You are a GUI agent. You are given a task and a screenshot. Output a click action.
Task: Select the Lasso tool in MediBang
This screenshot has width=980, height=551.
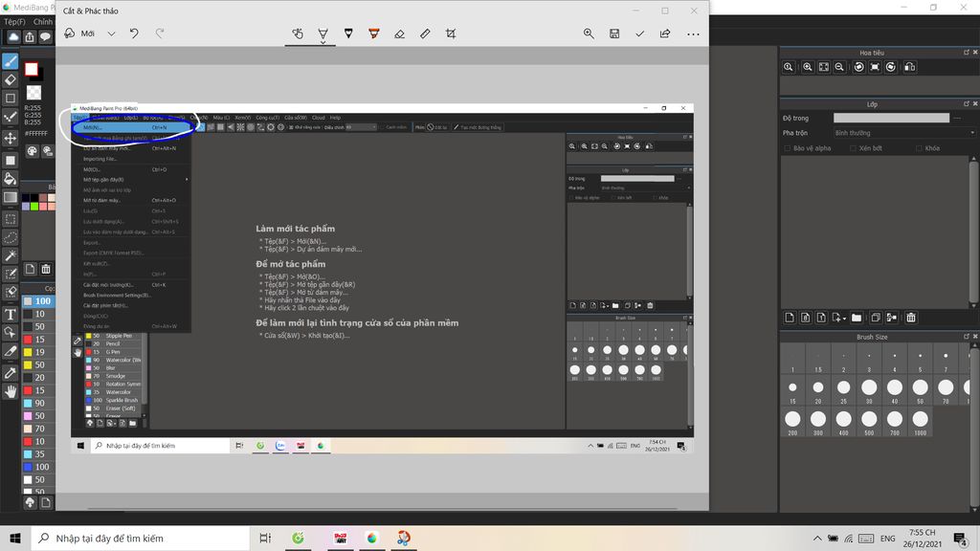tap(10, 237)
